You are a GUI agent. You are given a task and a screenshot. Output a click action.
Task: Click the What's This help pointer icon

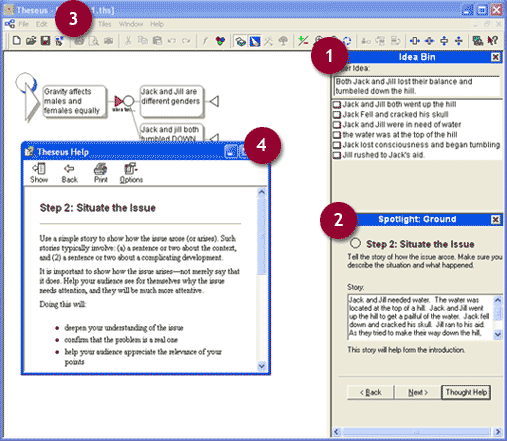[492, 41]
